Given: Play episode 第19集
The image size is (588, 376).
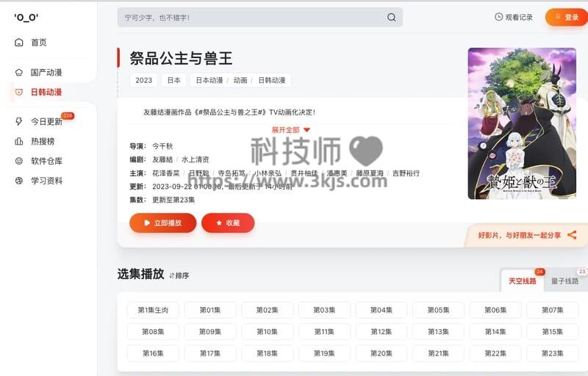Looking at the screenshot, I should pos(324,353).
